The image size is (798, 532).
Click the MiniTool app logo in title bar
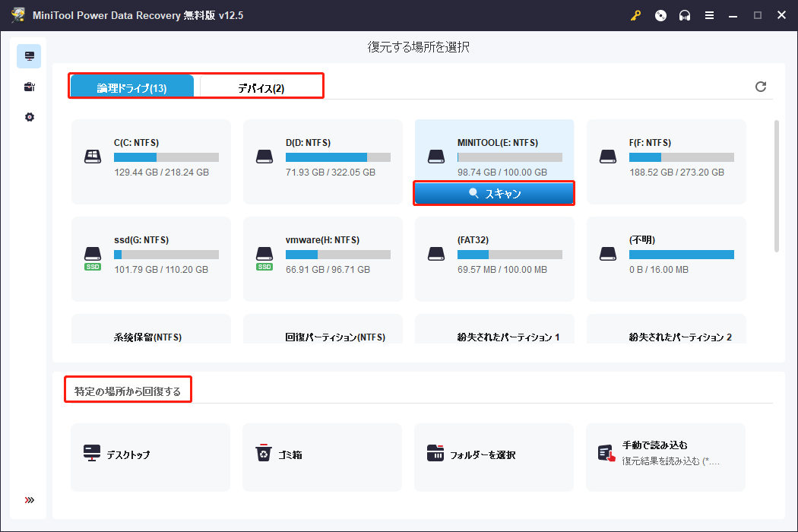coord(18,14)
